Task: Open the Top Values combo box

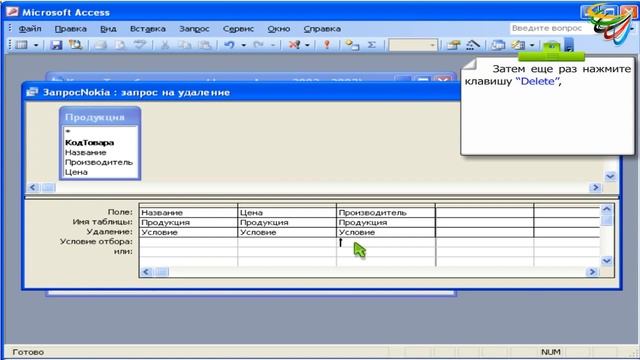Action: tap(413, 45)
